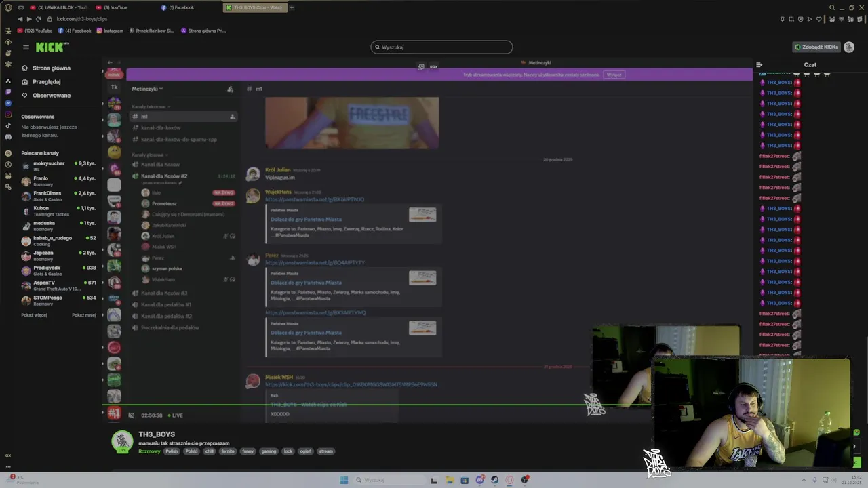The width and height of the screenshot is (868, 488).
Task: Open File Explorer from the taskbar
Action: pyautogui.click(x=449, y=480)
